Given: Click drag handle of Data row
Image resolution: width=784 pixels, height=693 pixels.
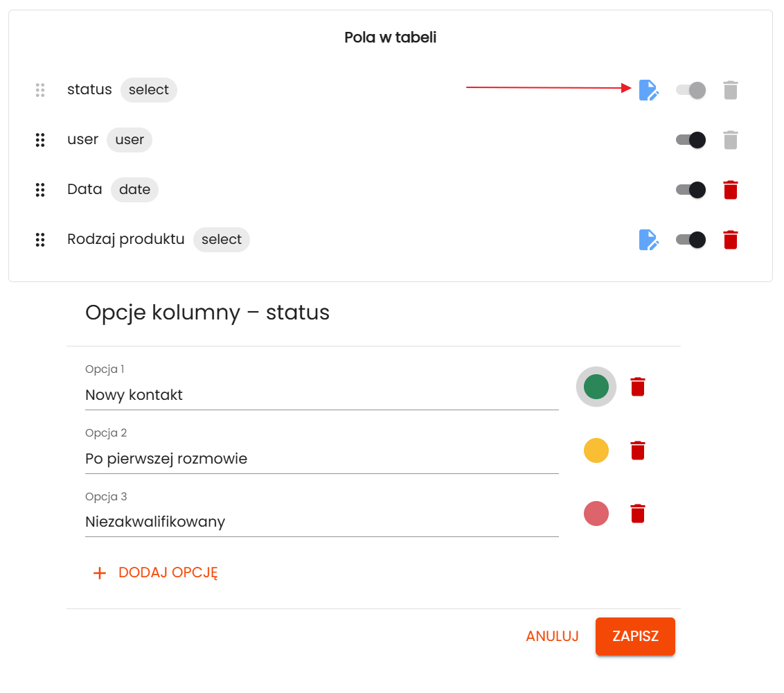Looking at the screenshot, I should pos(40,190).
